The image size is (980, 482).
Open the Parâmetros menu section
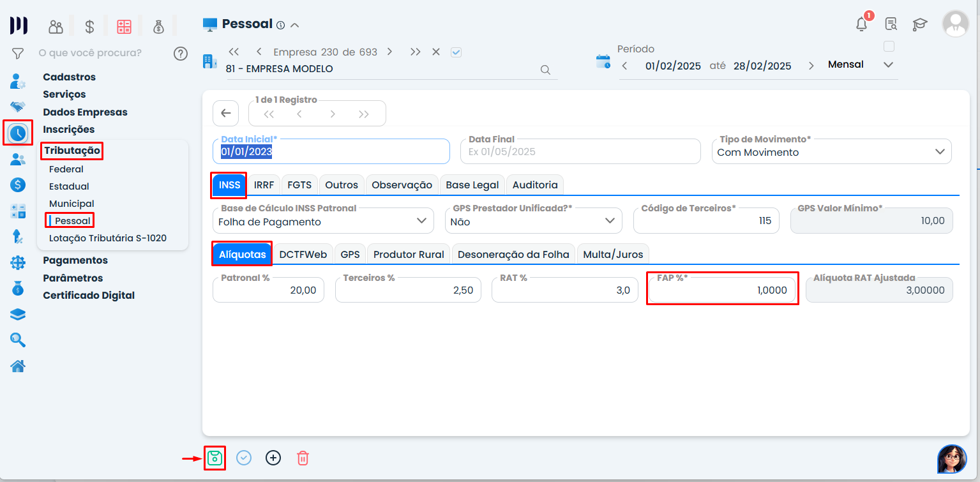click(73, 278)
